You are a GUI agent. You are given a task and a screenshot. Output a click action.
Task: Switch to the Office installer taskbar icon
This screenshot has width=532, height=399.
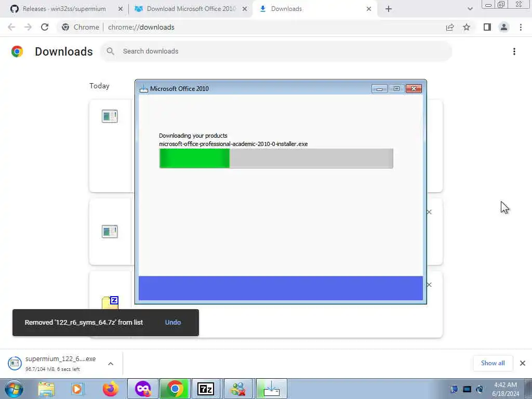tap(271, 389)
